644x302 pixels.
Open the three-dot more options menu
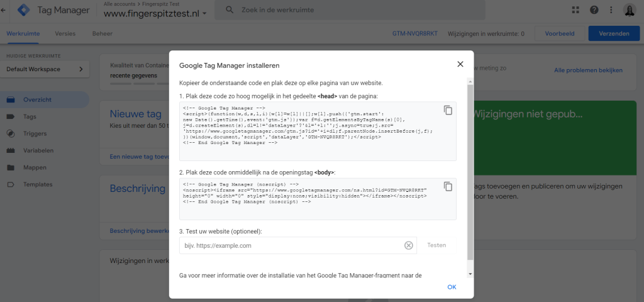(x=611, y=10)
